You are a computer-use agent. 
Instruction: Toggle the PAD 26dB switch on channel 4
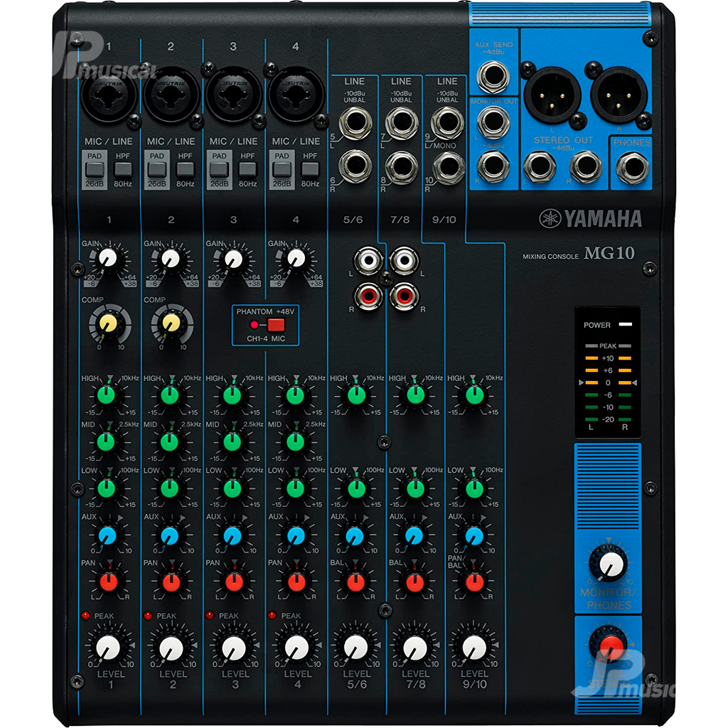[282, 169]
